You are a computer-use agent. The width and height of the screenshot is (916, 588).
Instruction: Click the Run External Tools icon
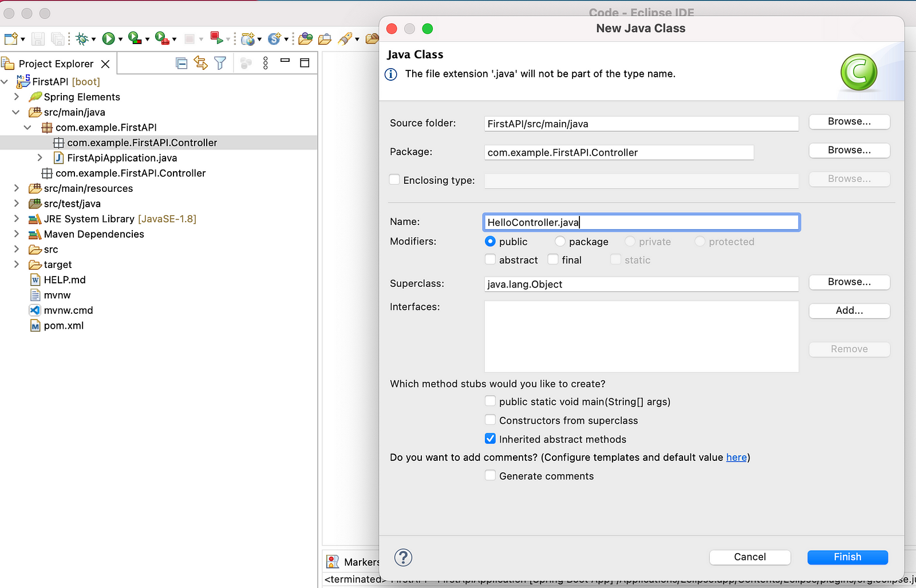click(162, 38)
